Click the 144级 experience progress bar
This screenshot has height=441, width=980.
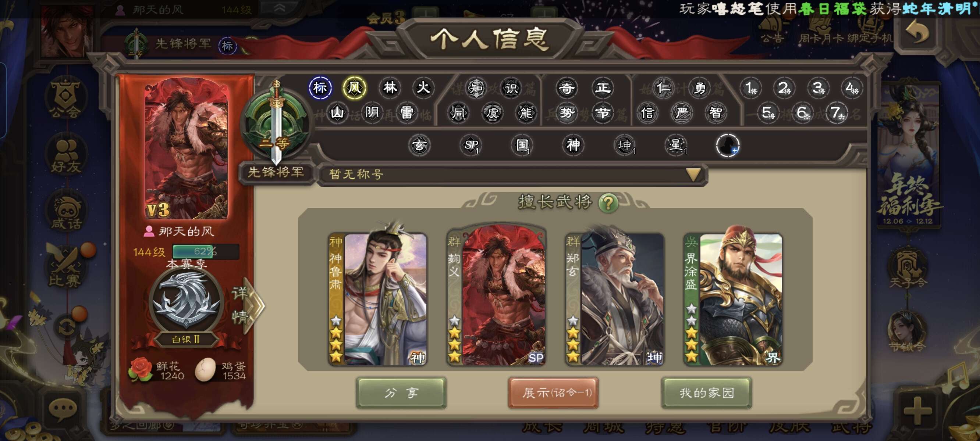tap(205, 251)
